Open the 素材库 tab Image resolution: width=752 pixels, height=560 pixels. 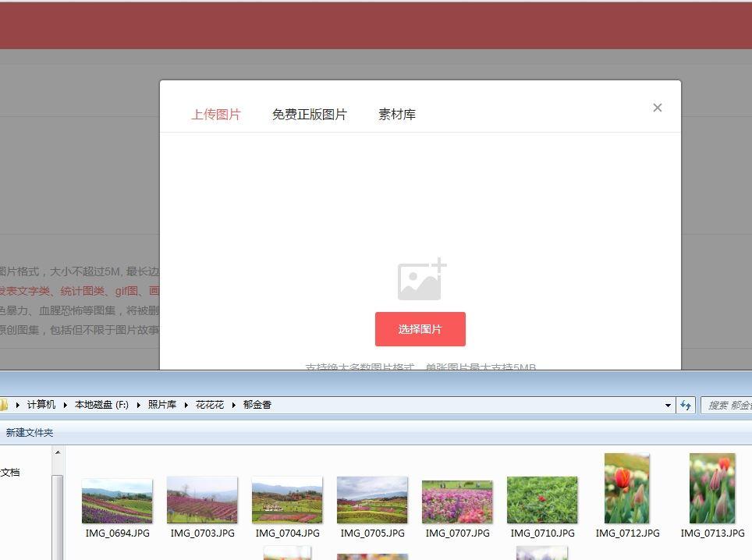396,115
